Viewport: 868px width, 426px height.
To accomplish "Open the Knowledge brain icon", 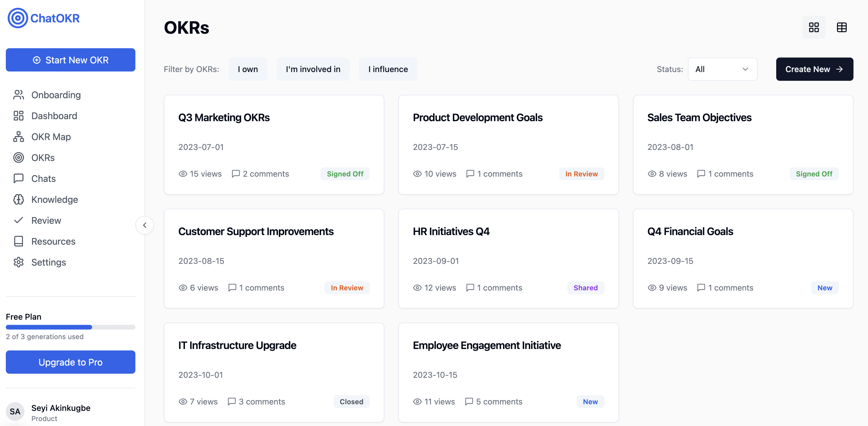I will pos(19,200).
